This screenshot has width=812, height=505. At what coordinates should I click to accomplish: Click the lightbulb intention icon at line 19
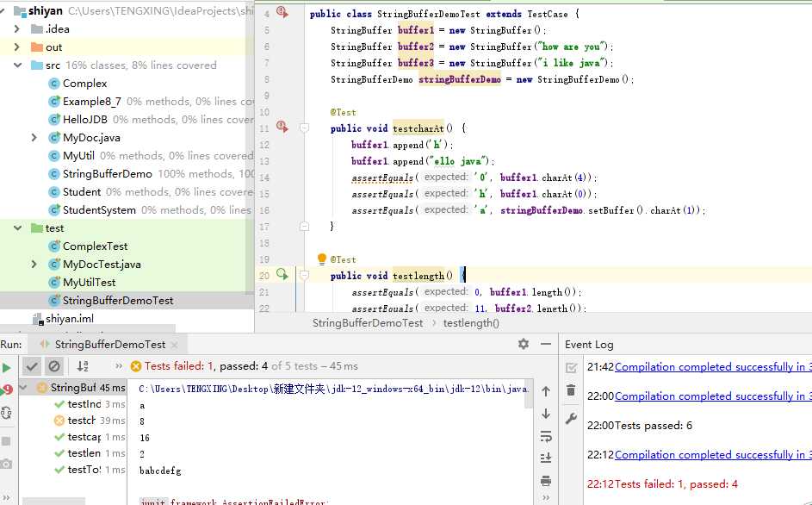point(321,259)
